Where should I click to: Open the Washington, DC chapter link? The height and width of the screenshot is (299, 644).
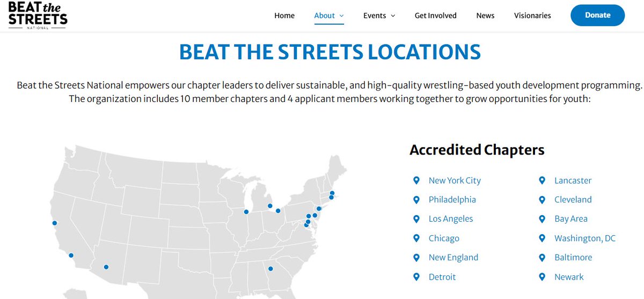pyautogui.click(x=585, y=238)
